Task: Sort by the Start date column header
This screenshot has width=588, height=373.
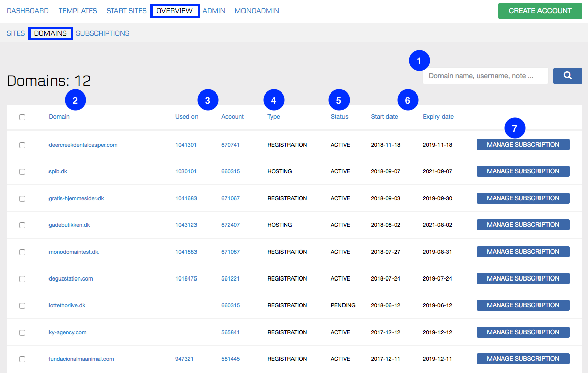Action: click(x=384, y=117)
